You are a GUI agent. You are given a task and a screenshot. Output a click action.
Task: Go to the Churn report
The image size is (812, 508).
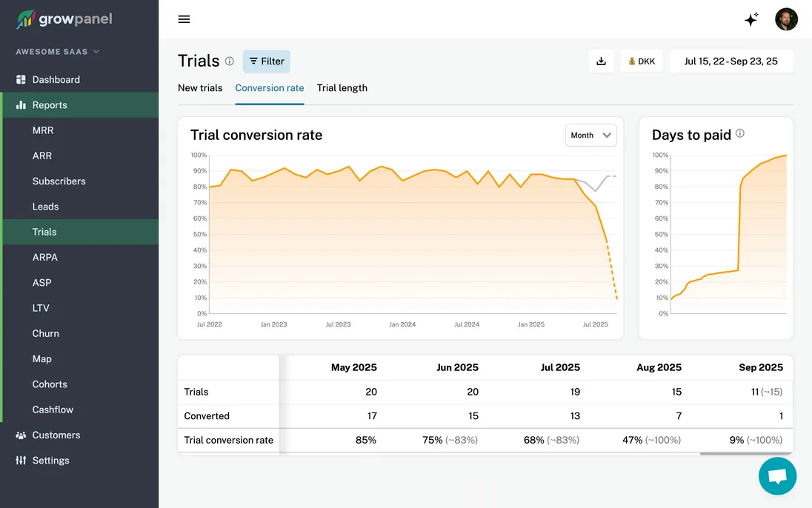tap(45, 333)
